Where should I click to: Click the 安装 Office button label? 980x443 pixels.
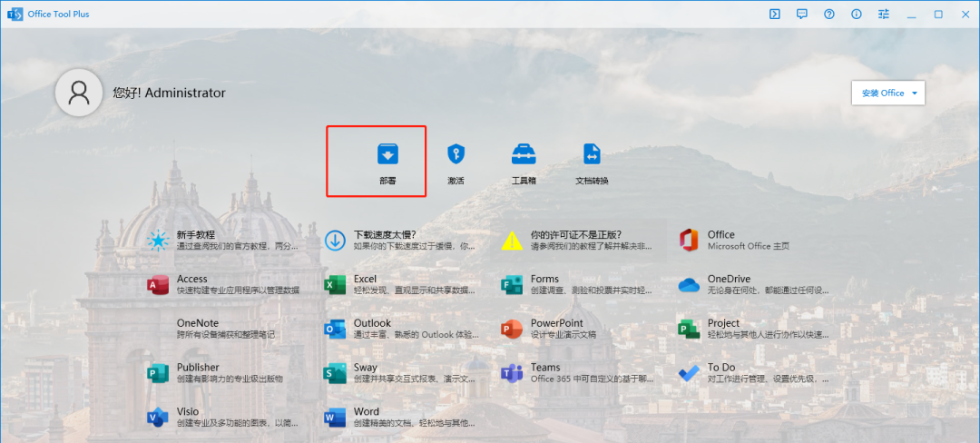tap(883, 94)
